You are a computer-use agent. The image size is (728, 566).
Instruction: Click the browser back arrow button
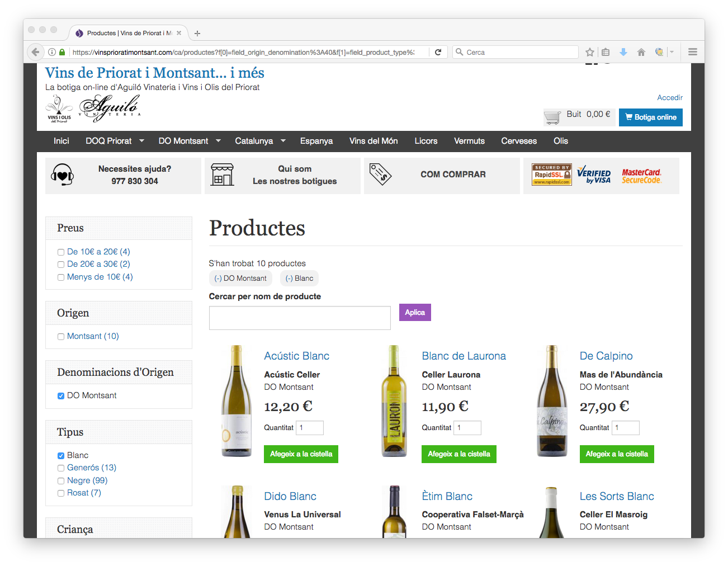[35, 52]
